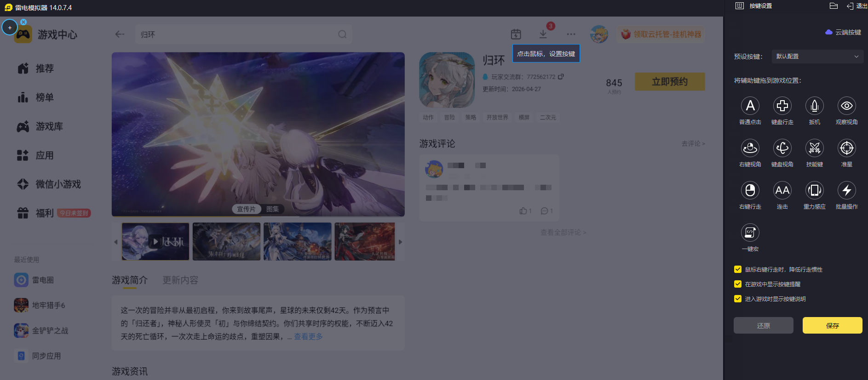Viewport: 868px width, 380px height.
Task: Open 同步应用 from recently used
Action: pos(37,356)
